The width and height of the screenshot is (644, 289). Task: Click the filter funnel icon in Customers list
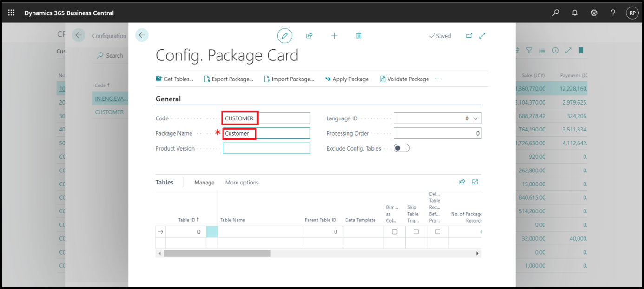pos(529,51)
